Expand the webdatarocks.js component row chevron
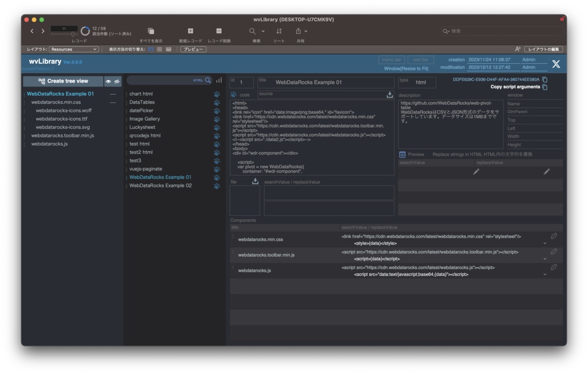 tap(545, 275)
